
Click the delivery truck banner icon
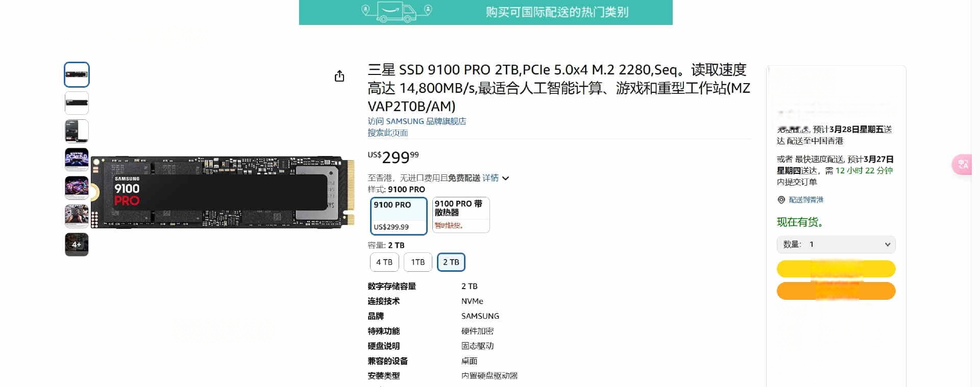click(397, 12)
